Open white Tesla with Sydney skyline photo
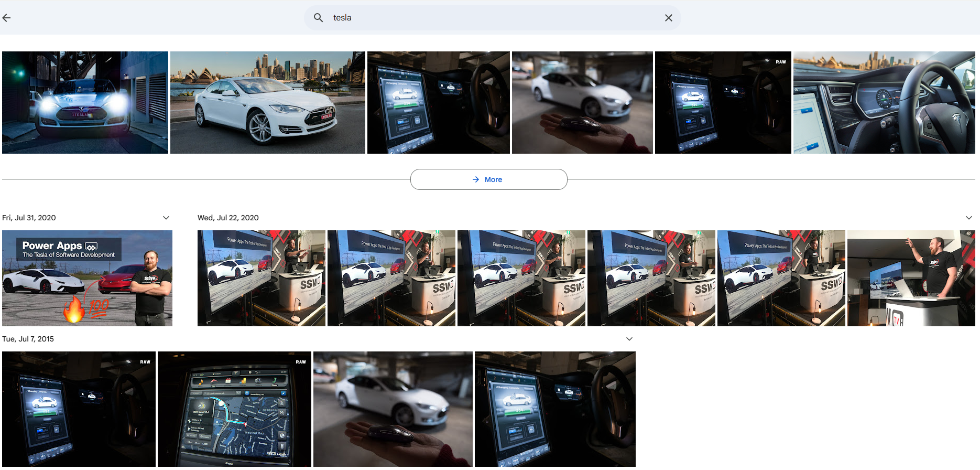980x470 pixels. point(267,103)
